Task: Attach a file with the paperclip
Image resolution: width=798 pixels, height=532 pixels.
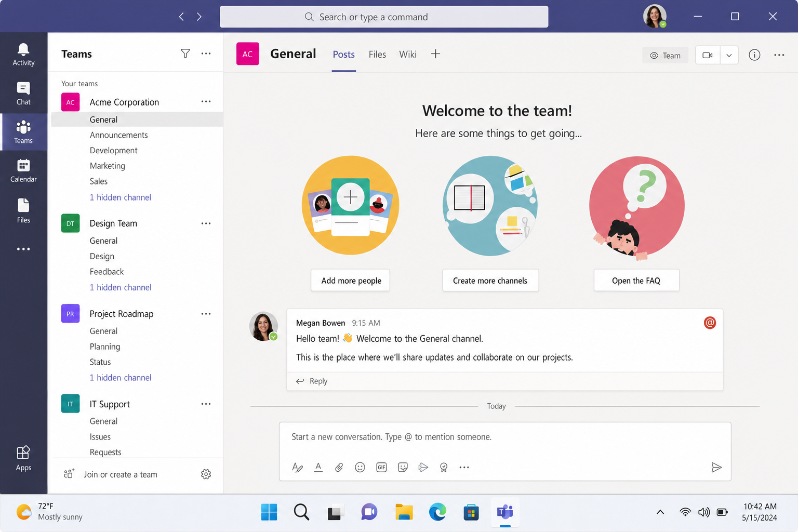Action: click(x=339, y=468)
